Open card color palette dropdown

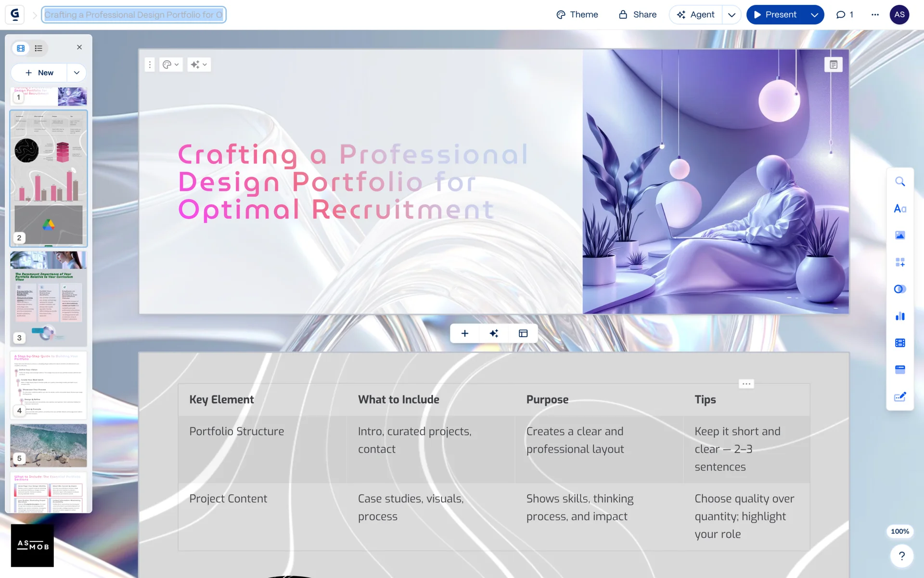click(x=170, y=65)
